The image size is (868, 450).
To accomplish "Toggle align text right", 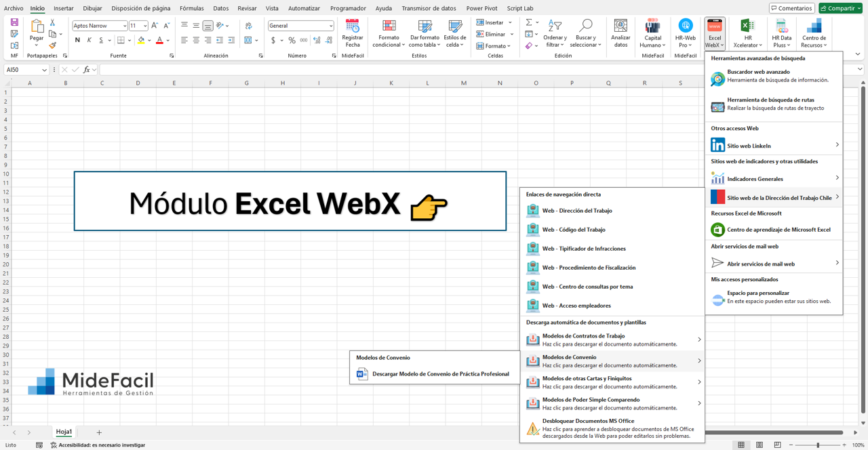I will pyautogui.click(x=208, y=41).
